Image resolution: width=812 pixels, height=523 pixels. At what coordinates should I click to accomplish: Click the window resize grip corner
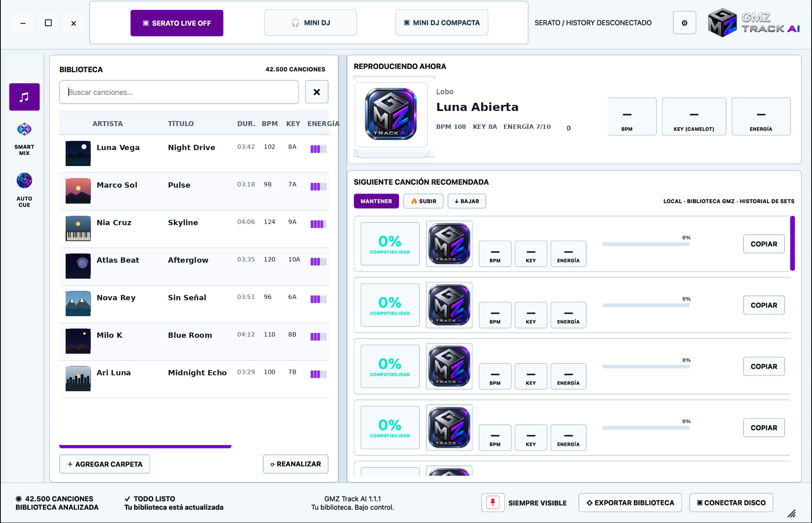(792, 514)
